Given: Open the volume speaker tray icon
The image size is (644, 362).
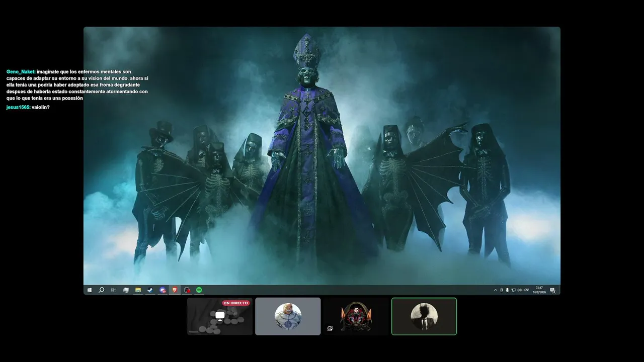Looking at the screenshot, I should (x=519, y=290).
